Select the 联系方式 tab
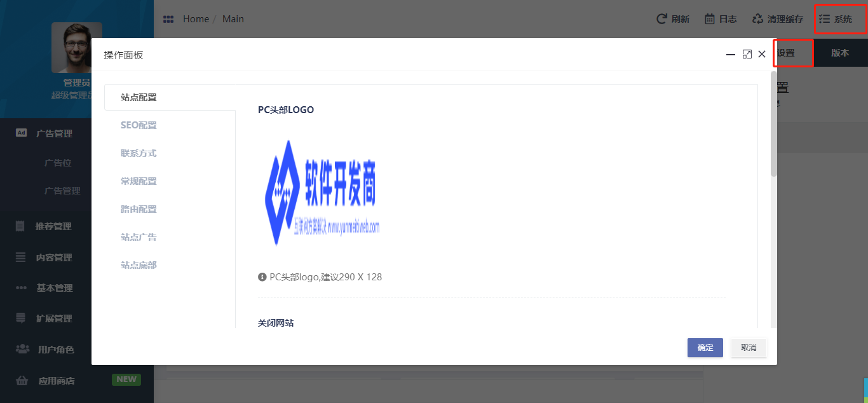This screenshot has width=868, height=403. (139, 153)
